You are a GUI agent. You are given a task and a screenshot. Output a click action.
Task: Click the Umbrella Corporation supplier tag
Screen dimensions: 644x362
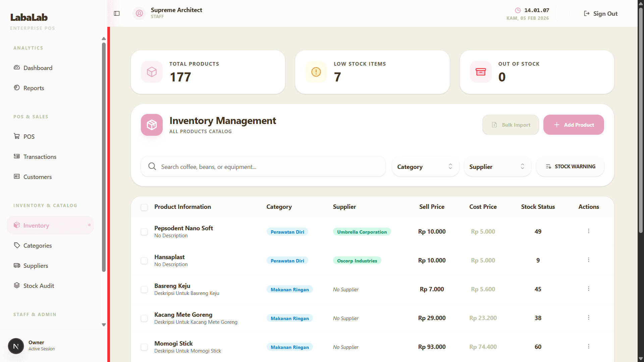coord(362,232)
